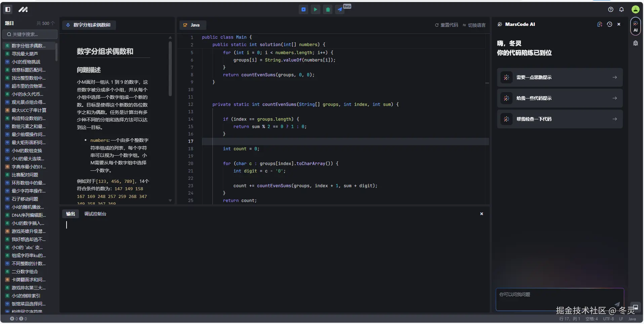Image resolution: width=644 pixels, height=324 pixels.
Task: Expand the 数字分组求偶数和 problem title dropdown
Action: click(x=89, y=25)
